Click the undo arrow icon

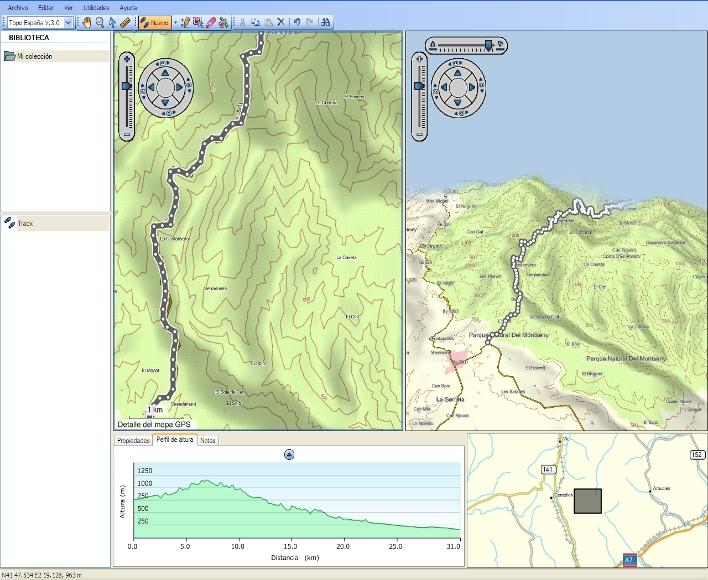click(296, 21)
